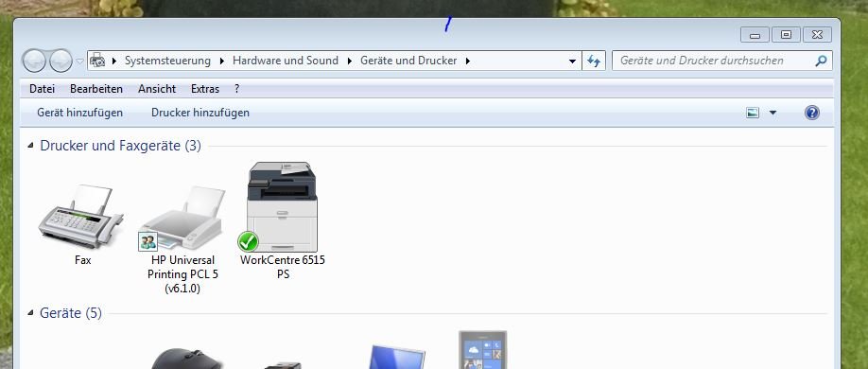Collapse the Drucker und Faxgeräte group

coord(30,146)
